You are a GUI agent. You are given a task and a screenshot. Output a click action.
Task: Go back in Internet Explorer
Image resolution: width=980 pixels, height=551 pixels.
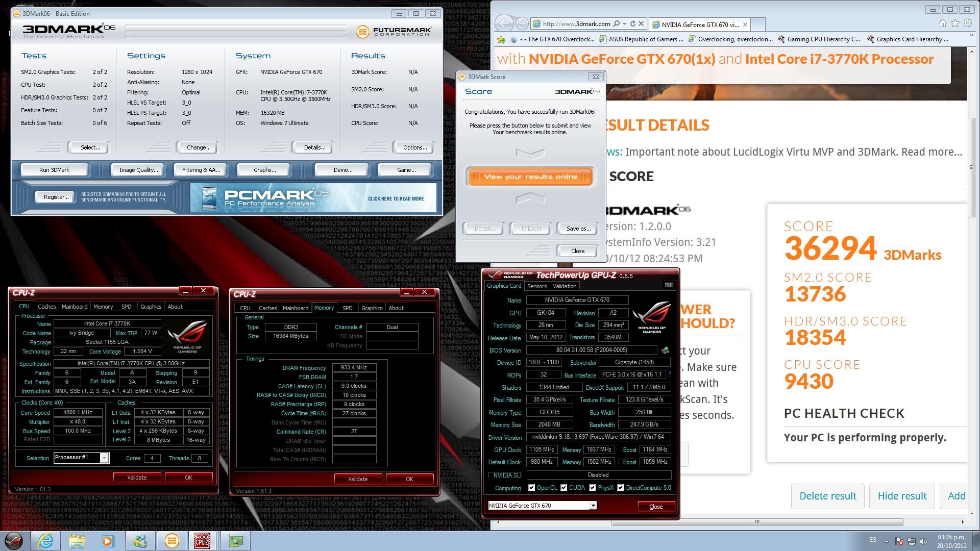[x=504, y=23]
